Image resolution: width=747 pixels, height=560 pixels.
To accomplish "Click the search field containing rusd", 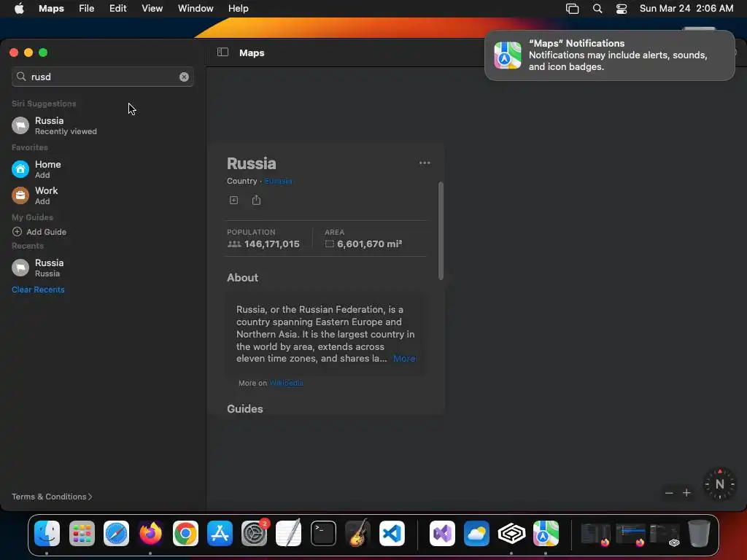I will point(102,77).
